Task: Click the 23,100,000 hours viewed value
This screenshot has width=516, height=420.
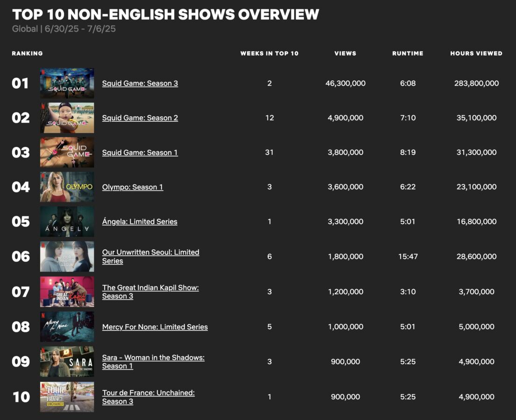Action: click(x=476, y=187)
